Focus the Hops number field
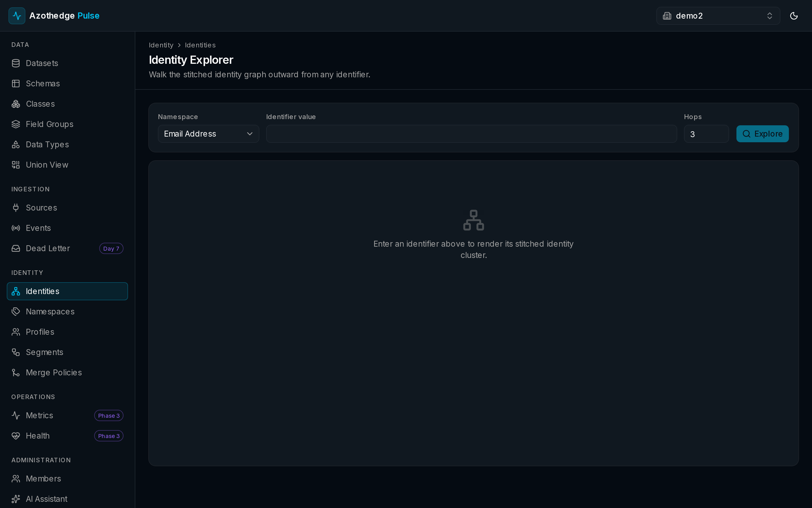 706,134
